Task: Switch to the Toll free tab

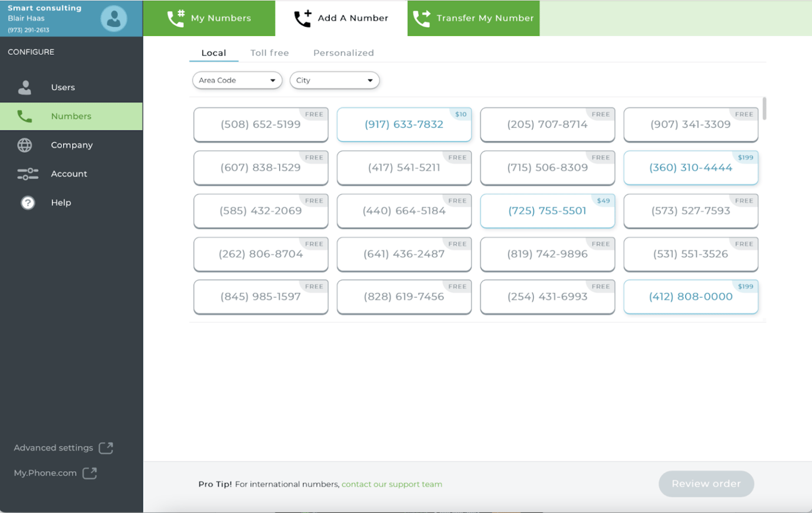Action: pos(269,52)
